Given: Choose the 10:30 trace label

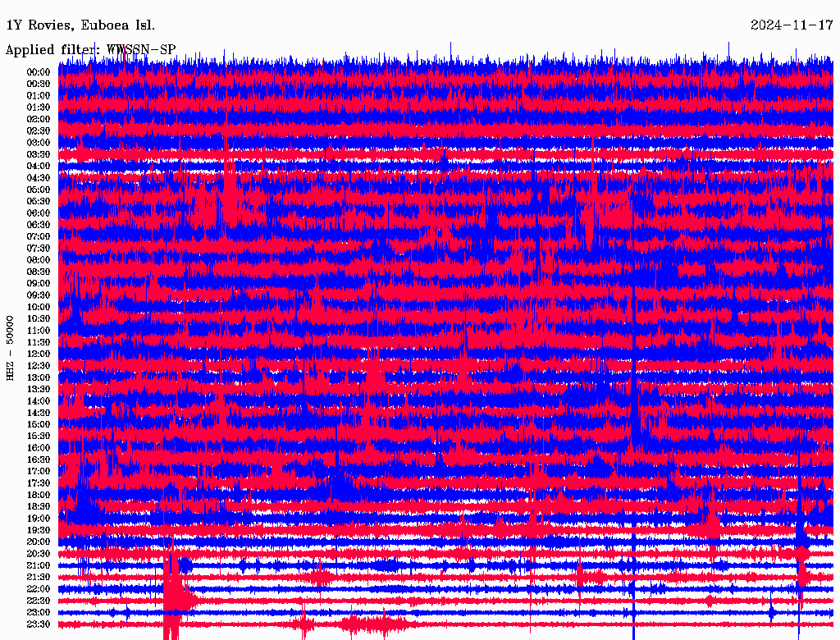Looking at the screenshot, I should click(39, 318).
